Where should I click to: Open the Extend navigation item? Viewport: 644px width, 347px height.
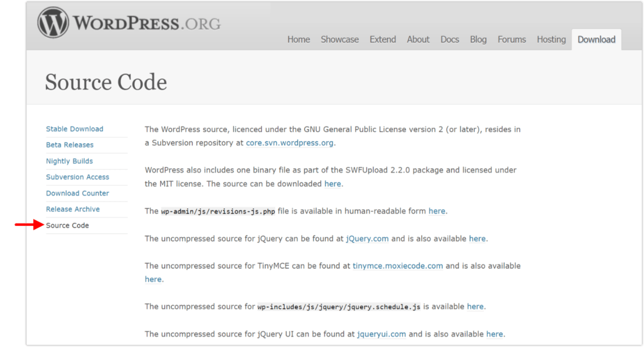pos(383,39)
